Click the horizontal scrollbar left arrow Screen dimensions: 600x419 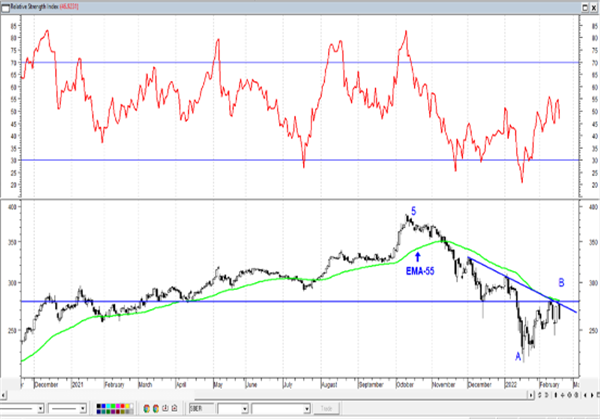3,395
